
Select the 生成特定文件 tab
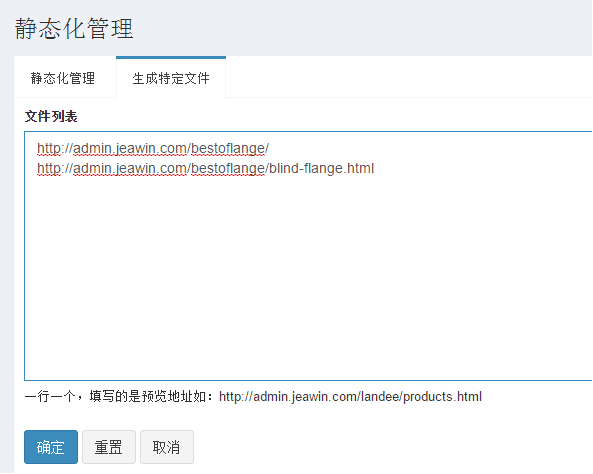click(171, 78)
